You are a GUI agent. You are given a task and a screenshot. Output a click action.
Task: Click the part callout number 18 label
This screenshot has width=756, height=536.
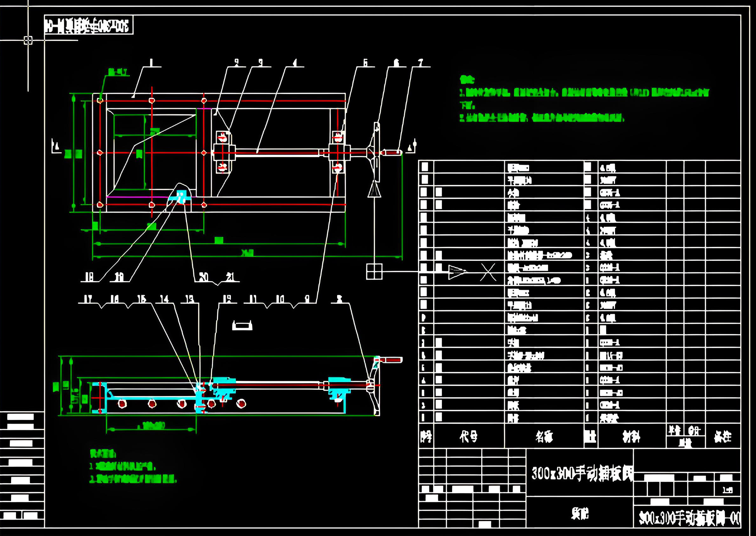(89, 277)
